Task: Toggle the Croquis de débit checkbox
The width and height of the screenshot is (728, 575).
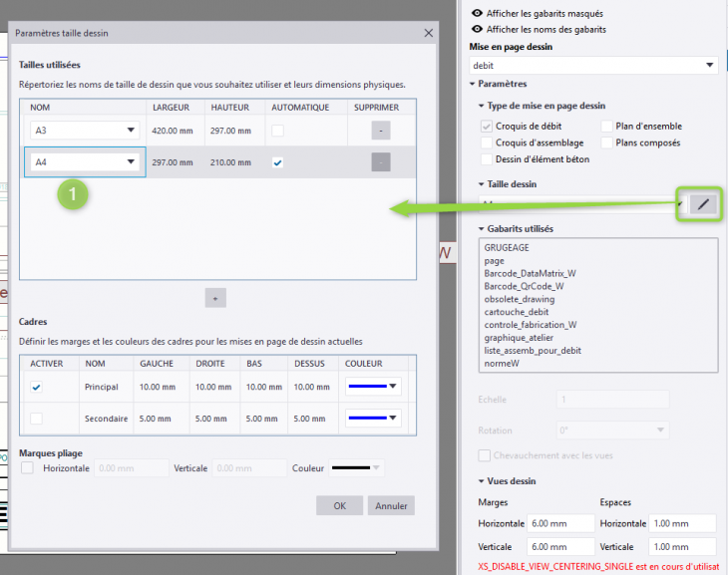Action: click(486, 126)
